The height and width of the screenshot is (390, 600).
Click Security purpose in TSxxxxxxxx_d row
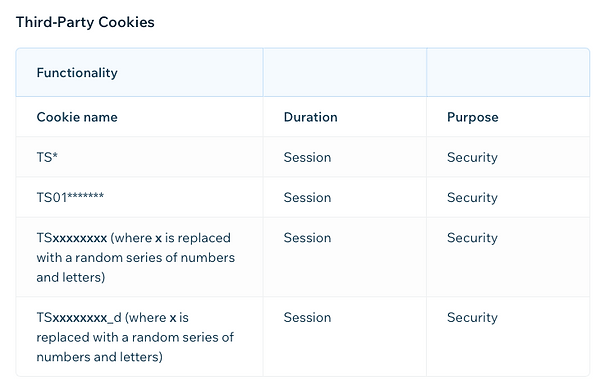(472, 317)
